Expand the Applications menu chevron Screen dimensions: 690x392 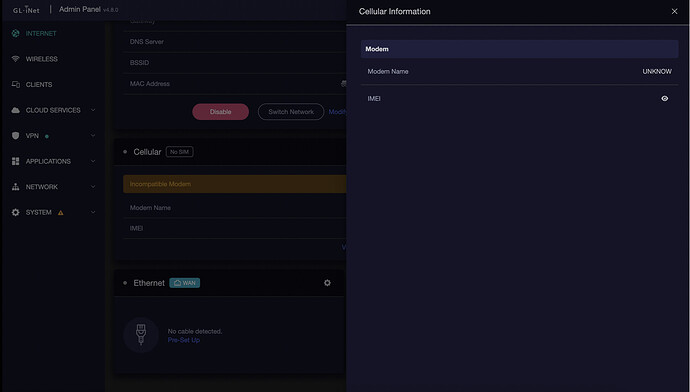coord(93,161)
